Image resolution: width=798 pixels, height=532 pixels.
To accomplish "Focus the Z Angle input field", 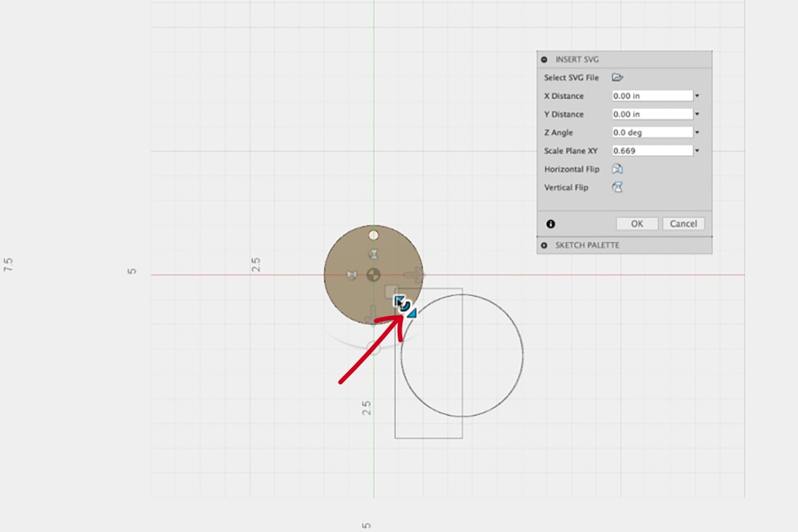I will pos(652,132).
